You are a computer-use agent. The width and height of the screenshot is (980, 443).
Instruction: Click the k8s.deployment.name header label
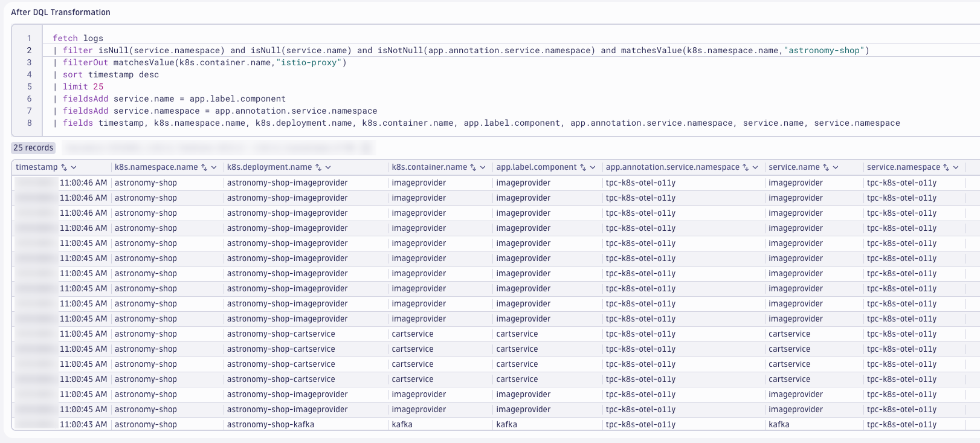click(269, 167)
